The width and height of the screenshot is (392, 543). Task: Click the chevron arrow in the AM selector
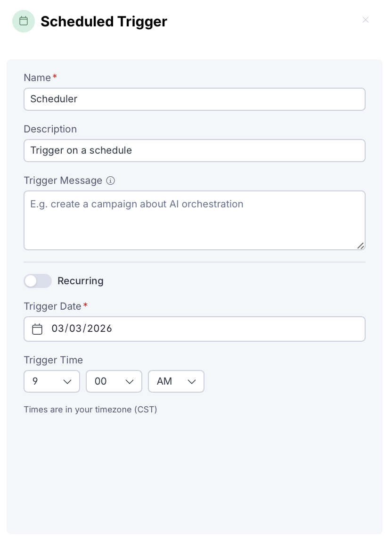pos(192,381)
